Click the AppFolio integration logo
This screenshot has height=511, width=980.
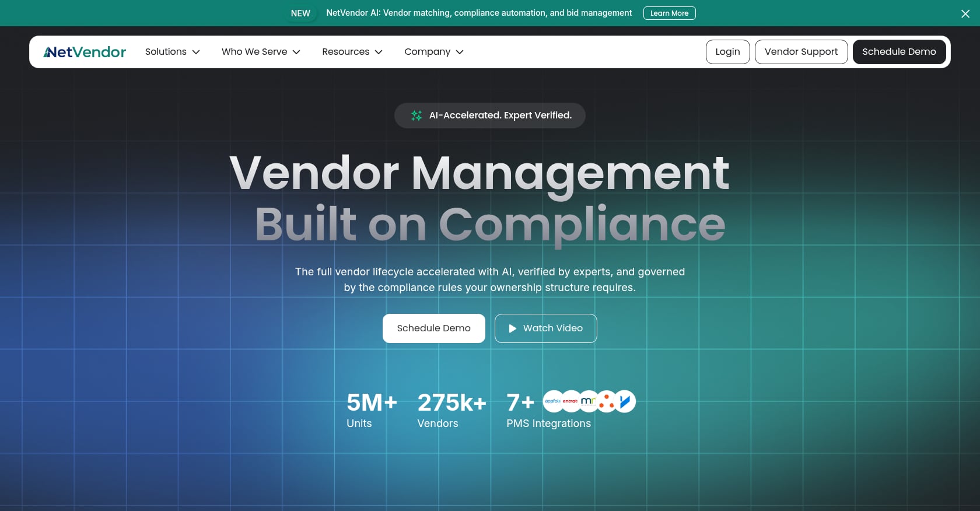tap(553, 401)
